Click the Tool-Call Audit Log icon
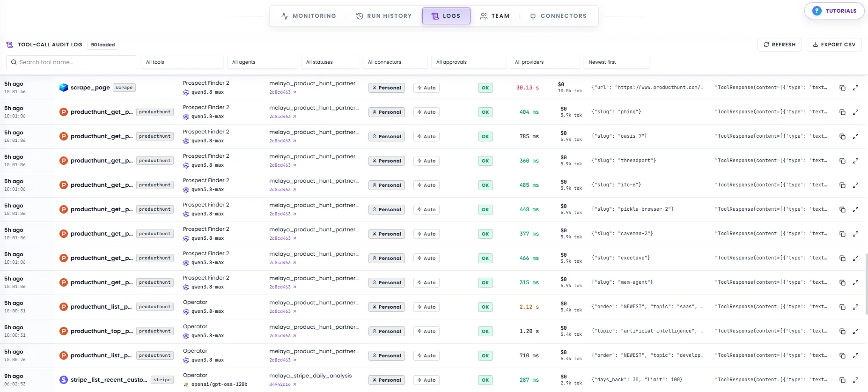The image size is (868, 392). [x=9, y=44]
